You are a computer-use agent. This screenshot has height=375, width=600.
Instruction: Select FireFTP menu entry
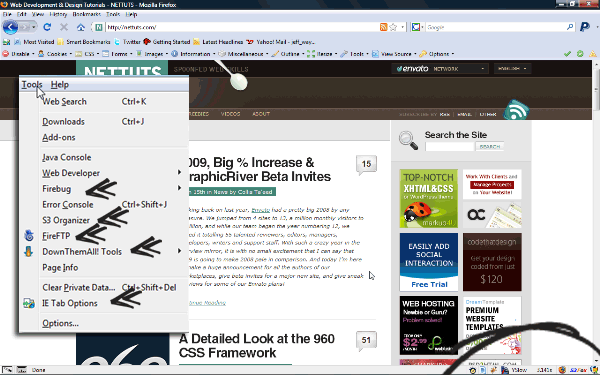click(x=56, y=236)
